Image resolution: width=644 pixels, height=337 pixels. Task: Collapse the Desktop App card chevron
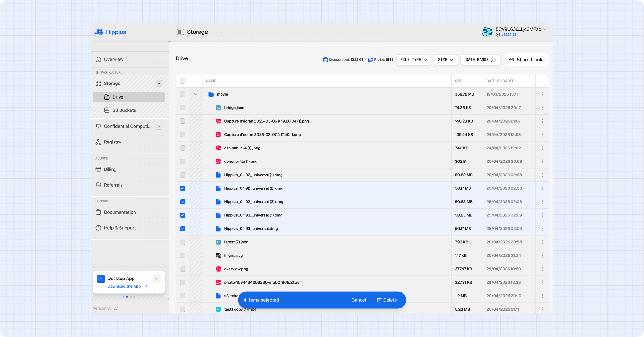(157, 279)
